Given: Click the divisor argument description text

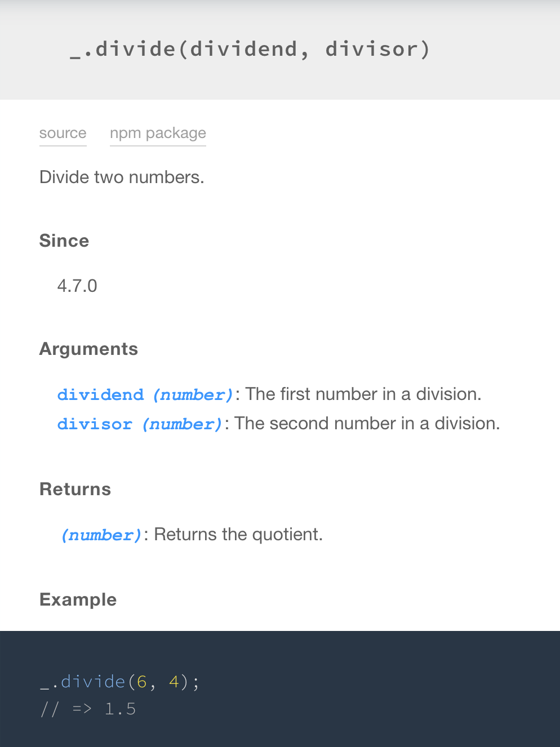Looking at the screenshot, I should tap(365, 424).
